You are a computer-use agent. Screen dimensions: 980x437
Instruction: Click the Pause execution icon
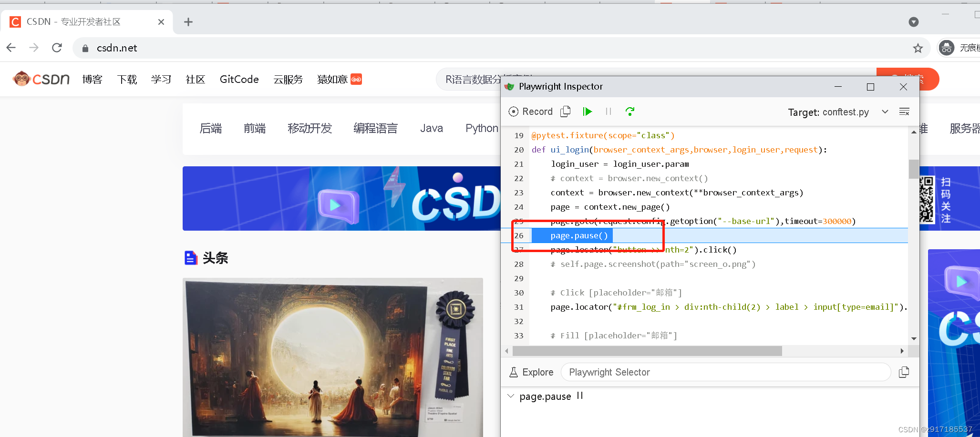point(609,111)
